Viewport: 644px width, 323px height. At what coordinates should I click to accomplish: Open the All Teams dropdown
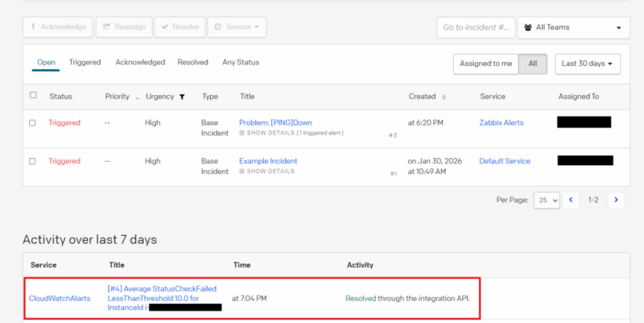573,27
